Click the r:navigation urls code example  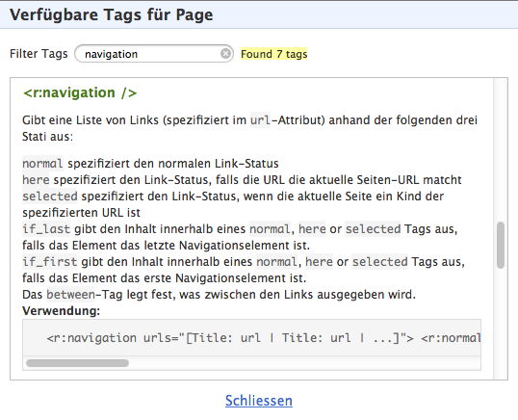click(251, 338)
